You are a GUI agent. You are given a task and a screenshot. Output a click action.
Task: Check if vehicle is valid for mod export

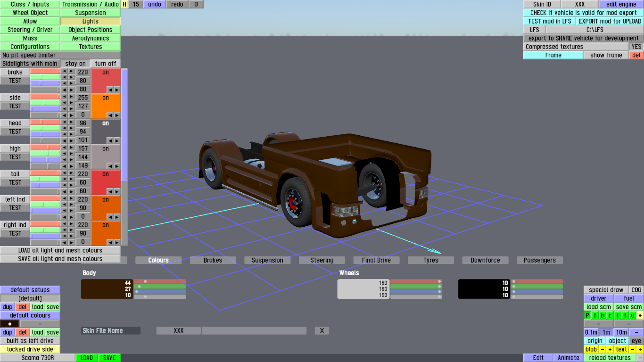click(x=583, y=13)
